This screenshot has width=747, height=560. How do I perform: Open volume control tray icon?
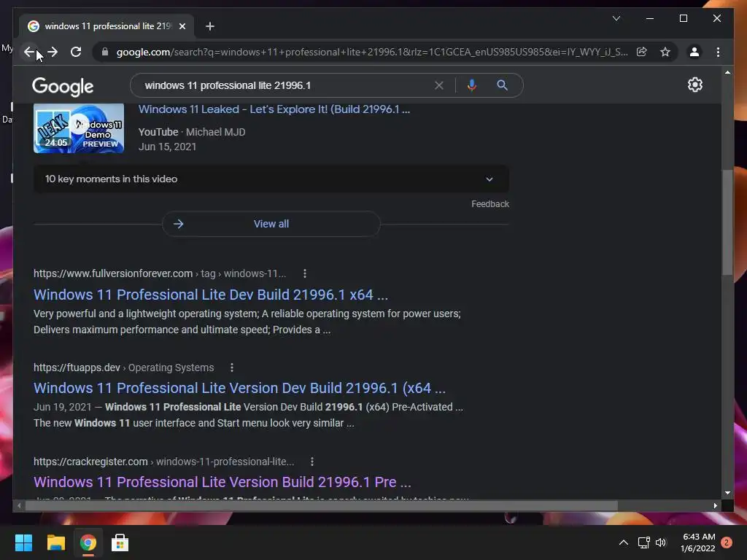[661, 542]
